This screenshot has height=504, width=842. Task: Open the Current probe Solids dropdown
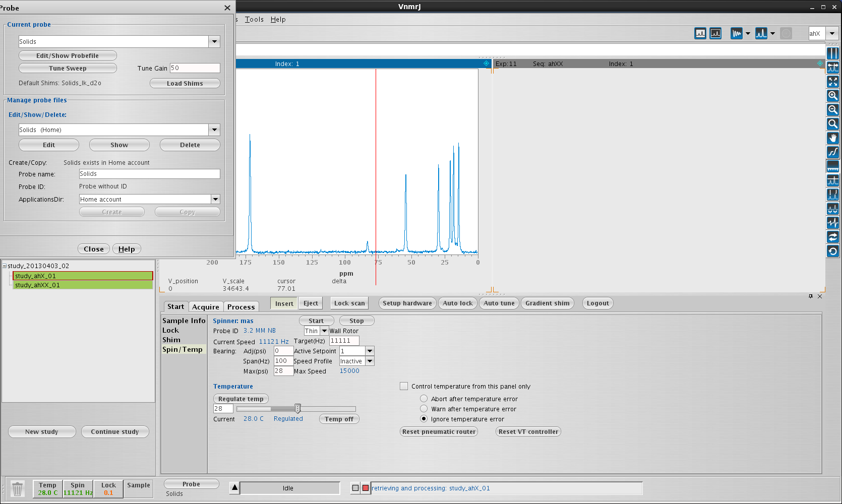tap(215, 42)
